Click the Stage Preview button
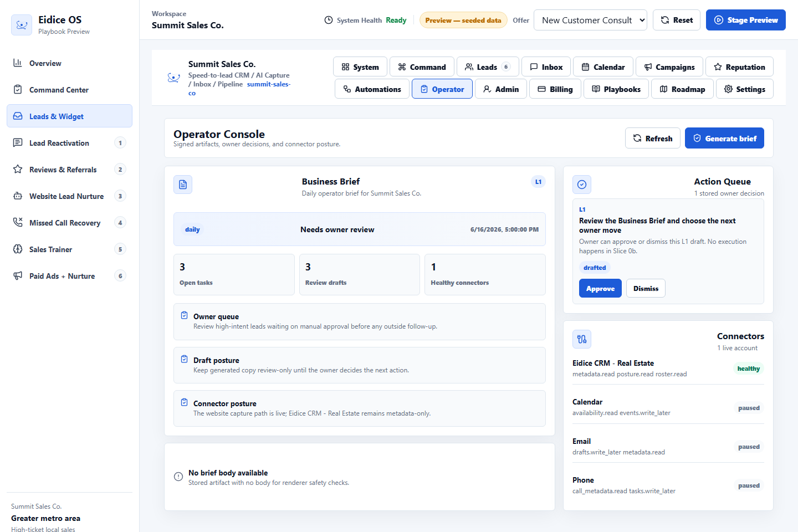This screenshot has height=532, width=798. tap(746, 20)
